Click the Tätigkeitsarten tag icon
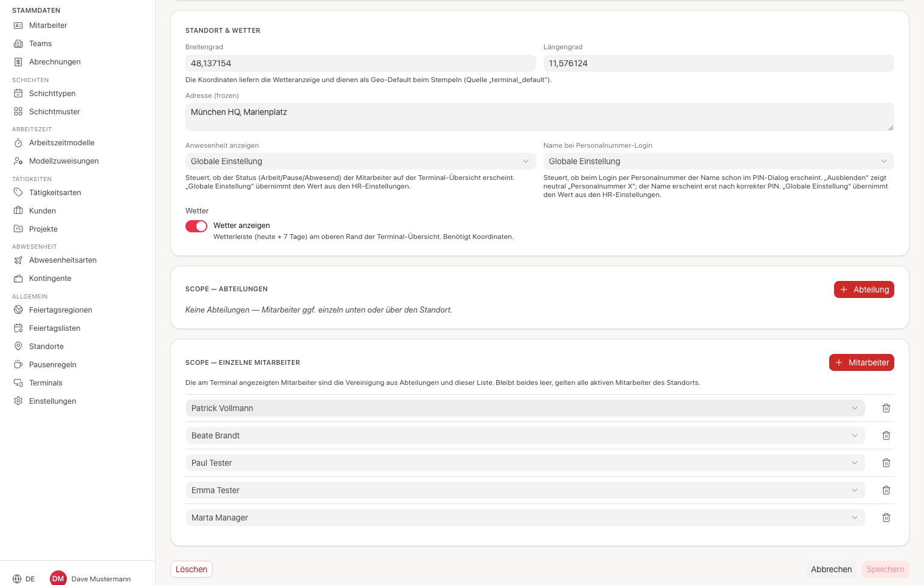This screenshot has height=585, width=924. point(18,193)
